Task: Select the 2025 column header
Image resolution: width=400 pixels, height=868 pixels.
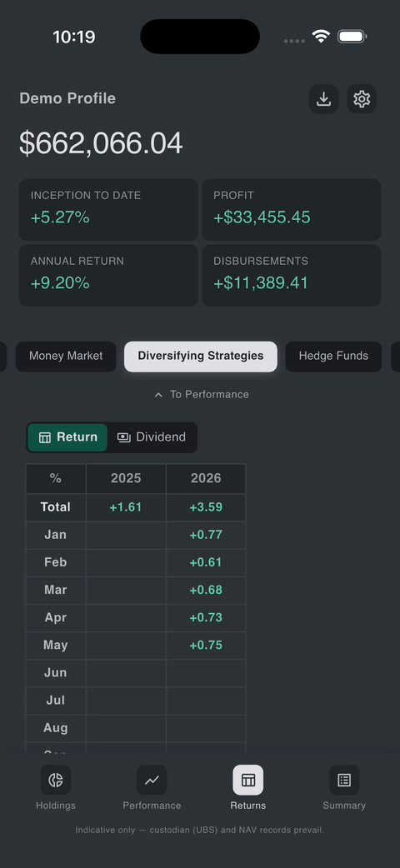Action: [126, 478]
